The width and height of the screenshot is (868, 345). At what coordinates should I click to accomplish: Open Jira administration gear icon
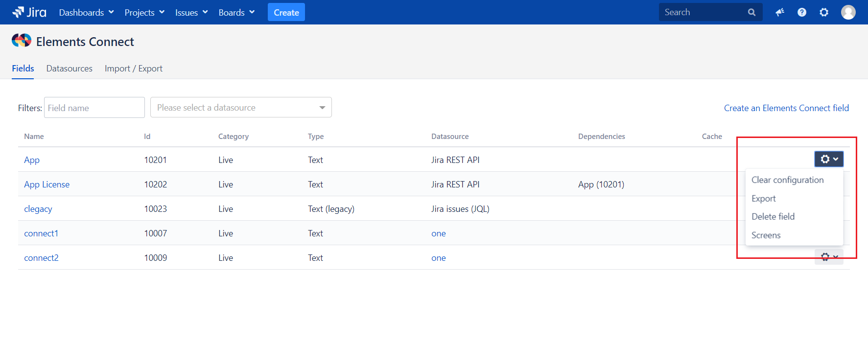pos(824,12)
